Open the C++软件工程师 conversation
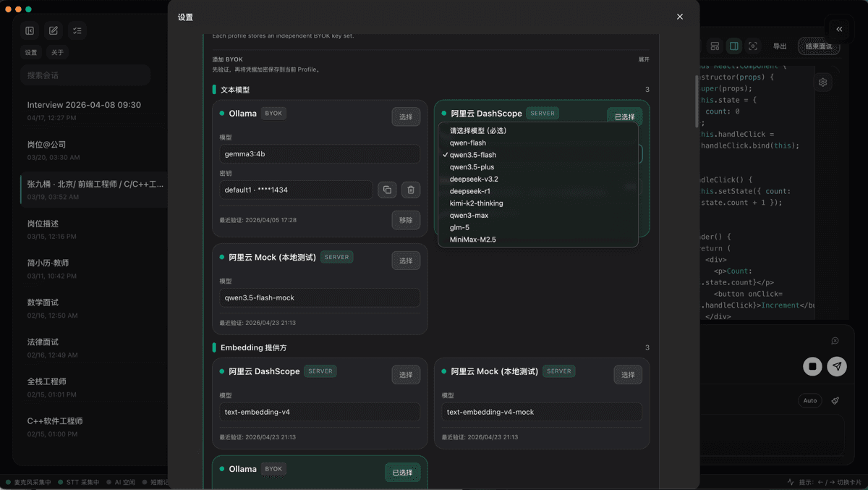Viewport: 868px width, 490px height. pos(94,426)
